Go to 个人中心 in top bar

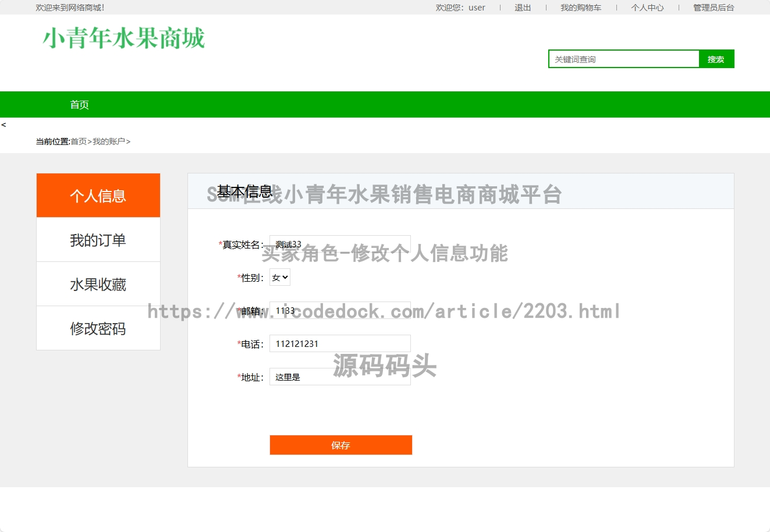[x=647, y=8]
